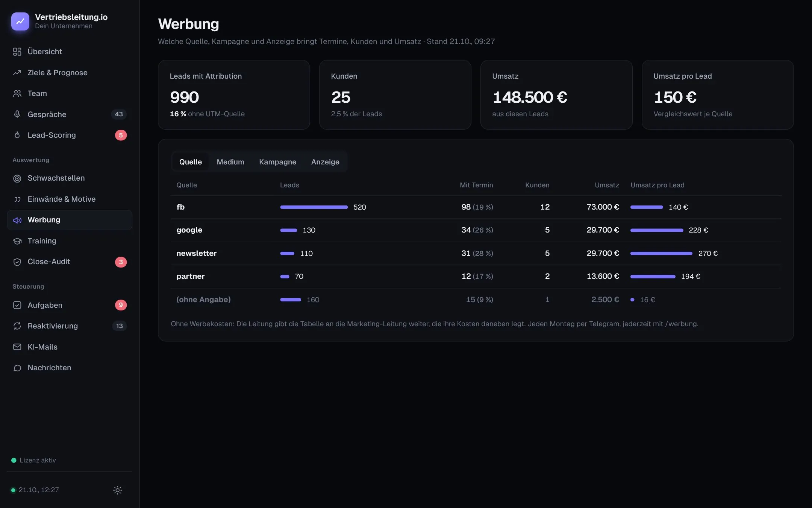The image size is (812, 508).
Task: Click the '(ohne Angabe)' row label
Action: 203,300
